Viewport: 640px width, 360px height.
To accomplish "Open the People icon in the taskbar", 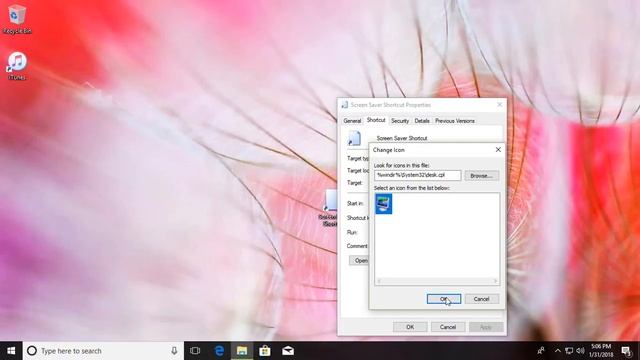I will click(541, 351).
